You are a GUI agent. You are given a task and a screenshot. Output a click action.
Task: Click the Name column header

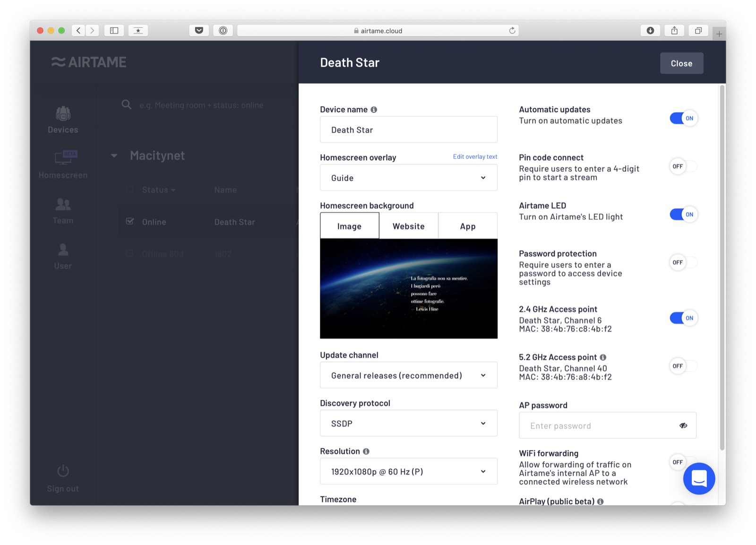(225, 190)
